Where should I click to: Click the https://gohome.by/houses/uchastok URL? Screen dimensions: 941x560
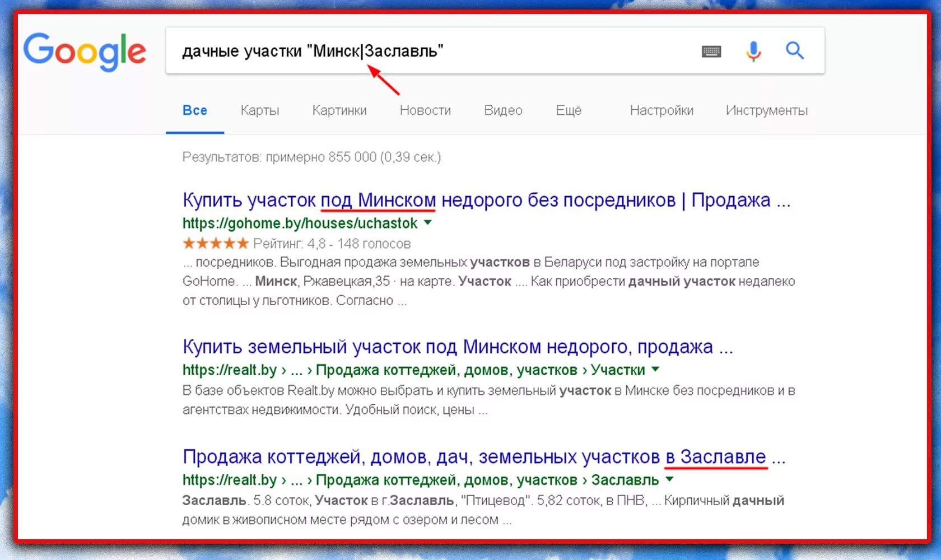300,223
